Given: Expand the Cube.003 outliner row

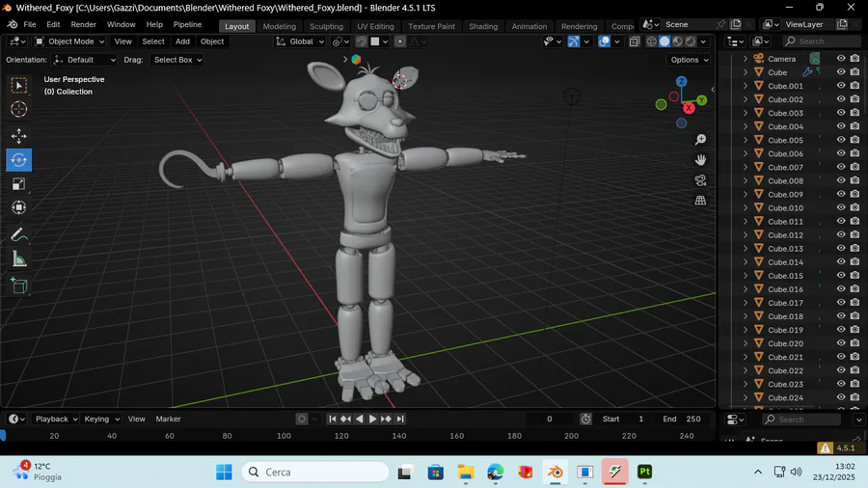Looking at the screenshot, I should (x=746, y=113).
